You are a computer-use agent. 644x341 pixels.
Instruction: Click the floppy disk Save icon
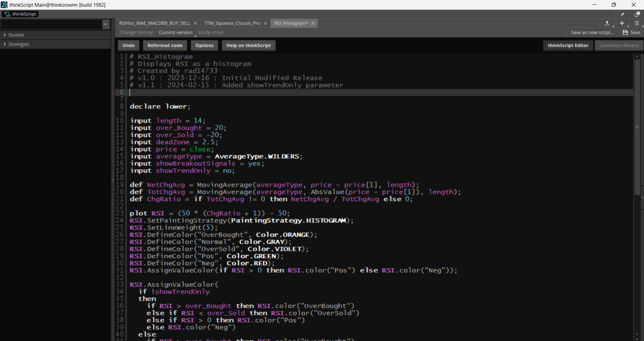(625, 33)
